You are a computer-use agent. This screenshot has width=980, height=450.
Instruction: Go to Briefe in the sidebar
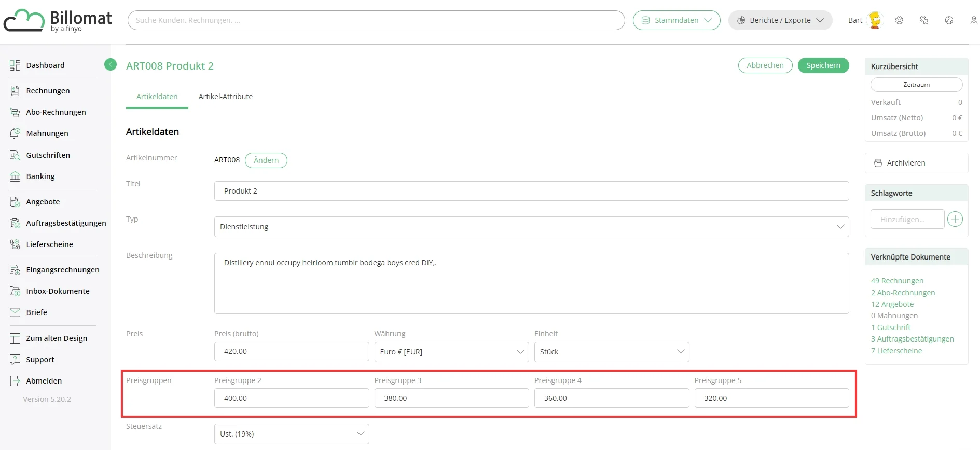pyautogui.click(x=37, y=312)
